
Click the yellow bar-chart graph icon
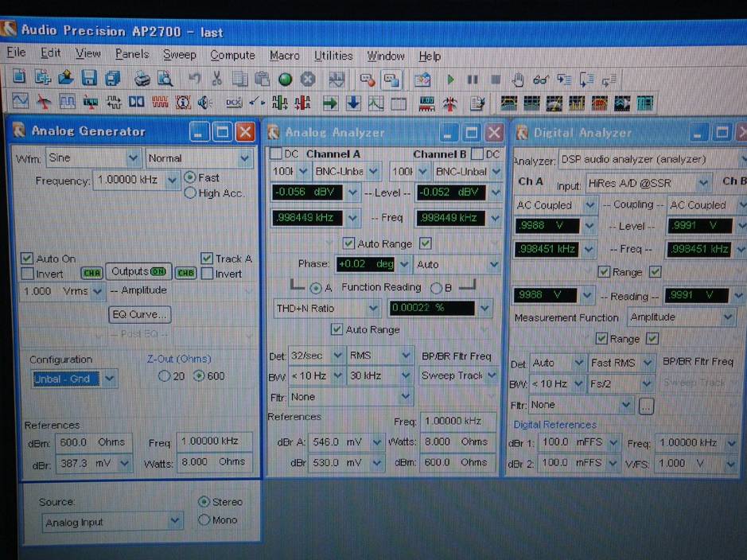pos(577,103)
